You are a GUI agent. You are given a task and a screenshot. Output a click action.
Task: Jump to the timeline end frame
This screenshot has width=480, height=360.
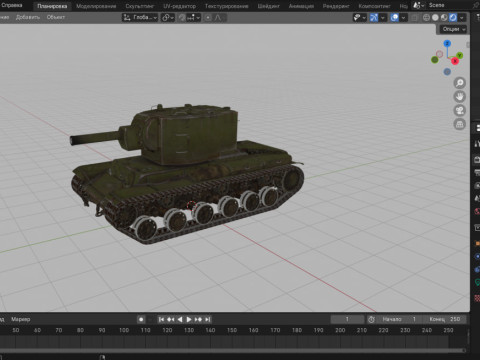207,319
